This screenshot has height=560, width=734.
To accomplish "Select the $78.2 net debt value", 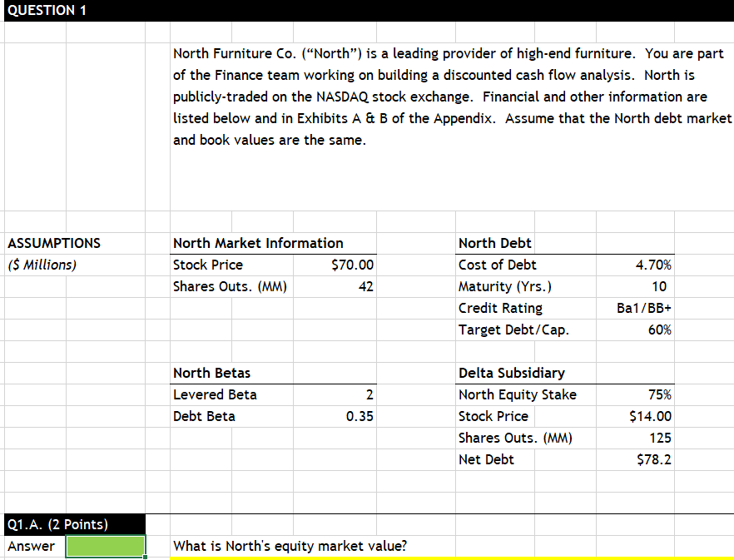I will click(x=654, y=460).
